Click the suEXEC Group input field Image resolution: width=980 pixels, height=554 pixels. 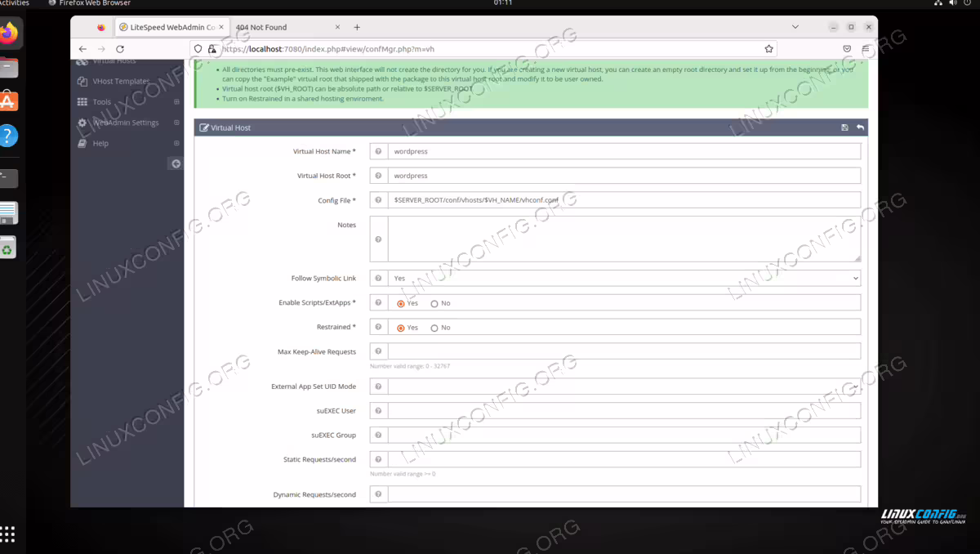point(624,436)
